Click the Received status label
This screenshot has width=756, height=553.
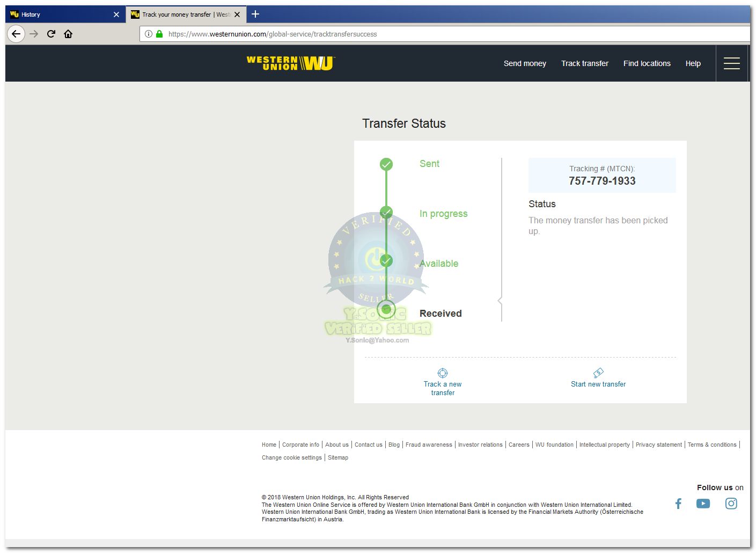[x=441, y=314]
